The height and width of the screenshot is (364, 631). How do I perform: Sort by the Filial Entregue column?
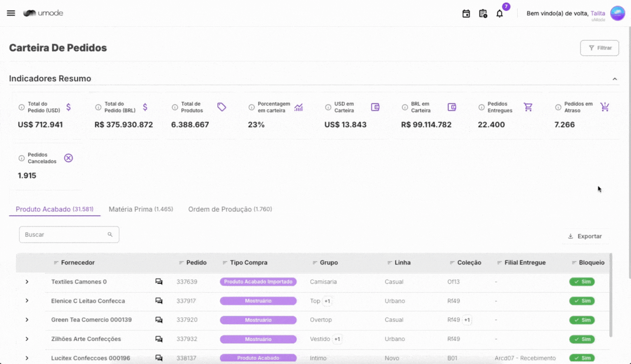[x=521, y=263]
